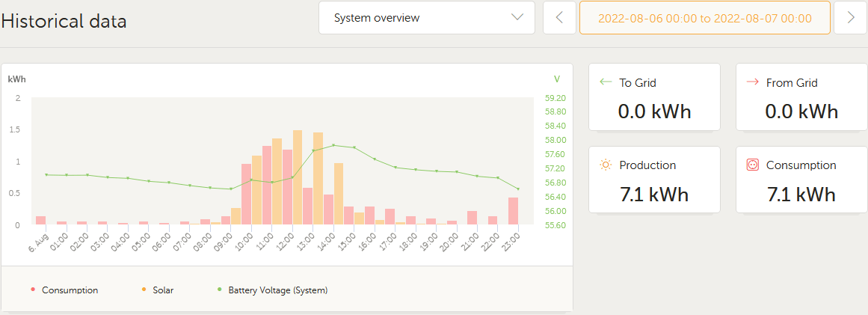
Task: Select the Consumption 7.1 kWh card
Action: pyautogui.click(x=801, y=180)
